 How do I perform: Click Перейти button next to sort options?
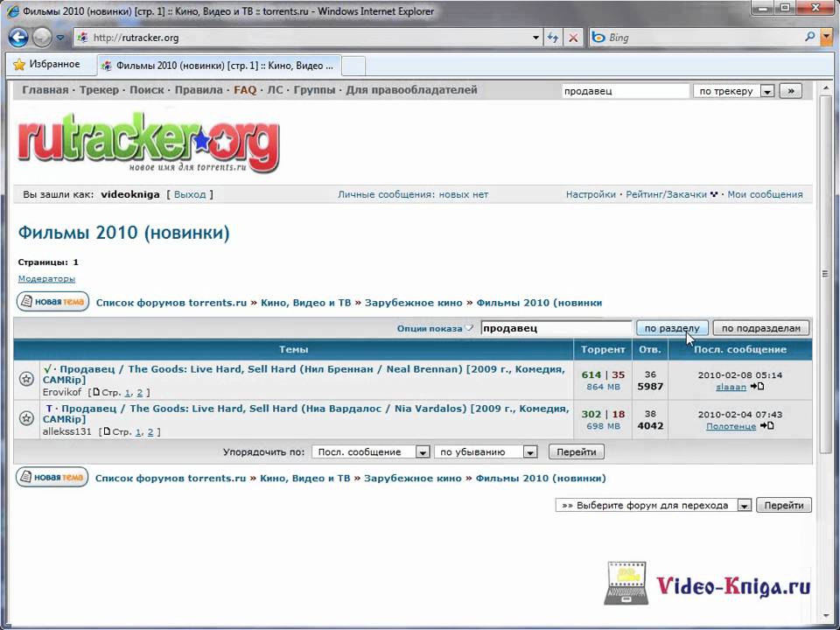[x=577, y=451]
